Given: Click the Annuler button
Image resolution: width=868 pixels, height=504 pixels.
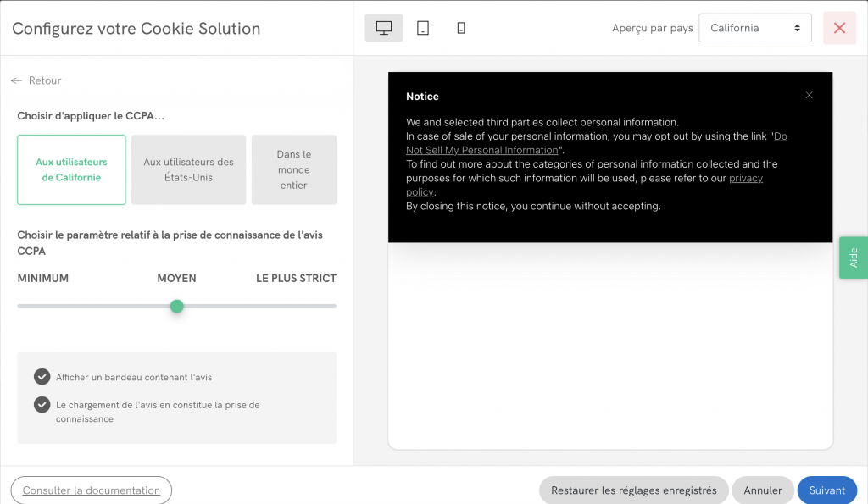Looking at the screenshot, I should (763, 490).
